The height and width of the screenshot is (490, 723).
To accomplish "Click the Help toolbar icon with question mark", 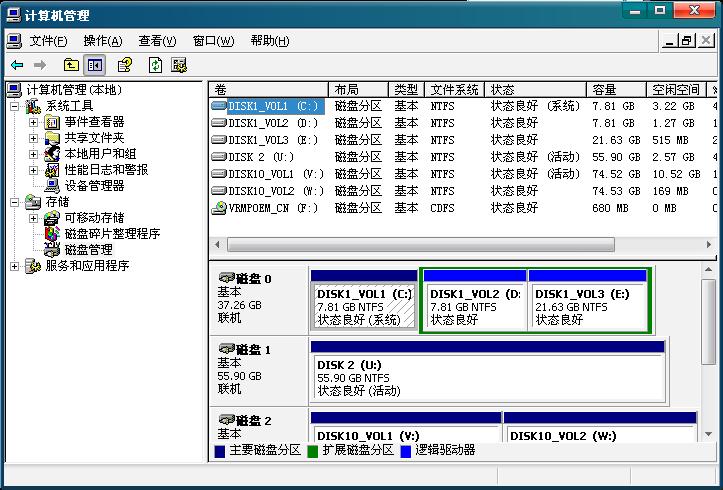I will (125, 65).
